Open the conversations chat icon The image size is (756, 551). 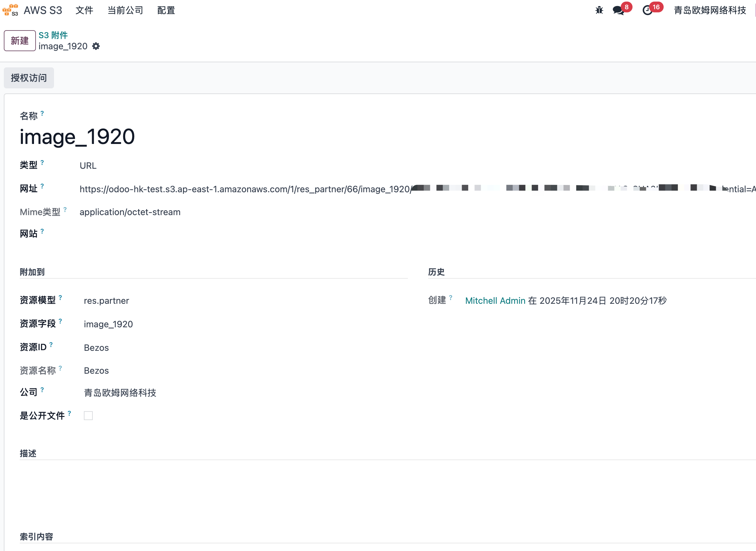tap(618, 10)
